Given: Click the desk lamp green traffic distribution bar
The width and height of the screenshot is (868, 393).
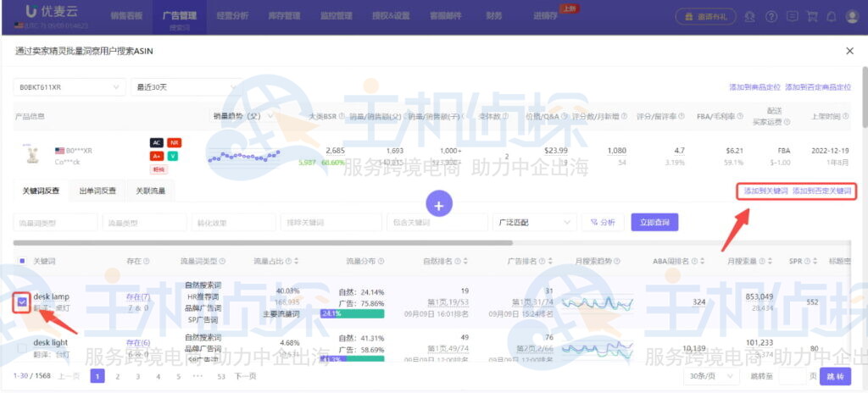Looking at the screenshot, I should coord(352,314).
